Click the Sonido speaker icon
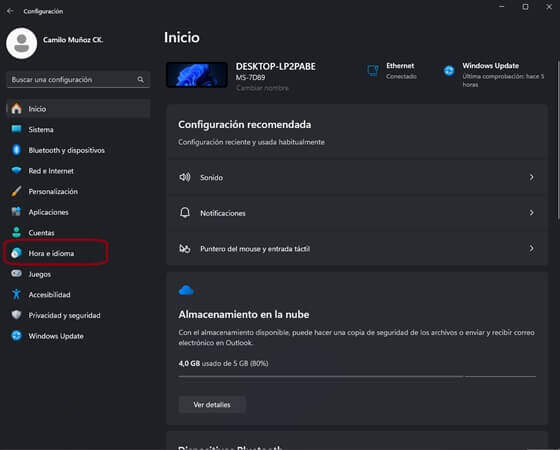This screenshot has height=450, width=560. (x=185, y=177)
